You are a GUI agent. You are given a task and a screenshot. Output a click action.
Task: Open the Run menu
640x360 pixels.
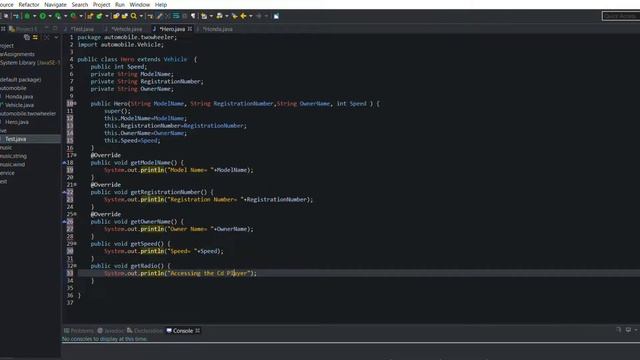coord(120,4)
